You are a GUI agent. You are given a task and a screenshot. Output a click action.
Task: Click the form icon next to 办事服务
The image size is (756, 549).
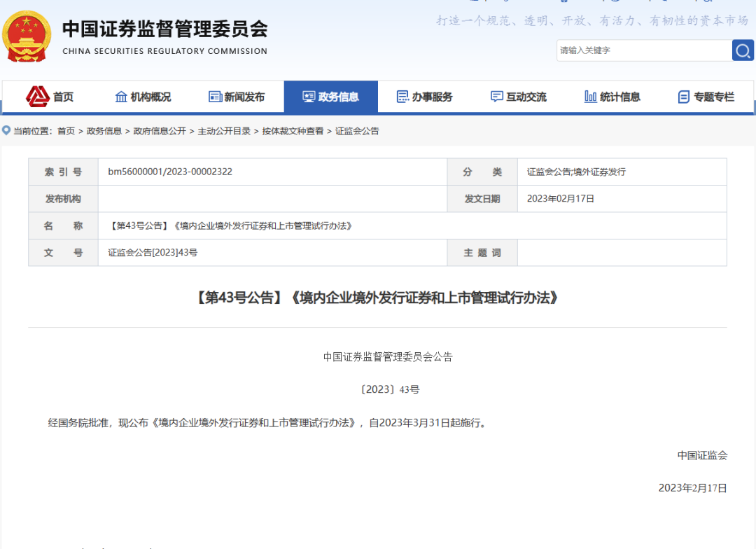coord(402,97)
